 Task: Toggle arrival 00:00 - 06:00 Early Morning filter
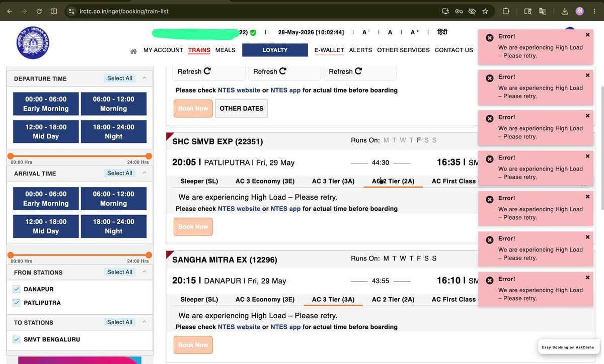click(x=46, y=199)
